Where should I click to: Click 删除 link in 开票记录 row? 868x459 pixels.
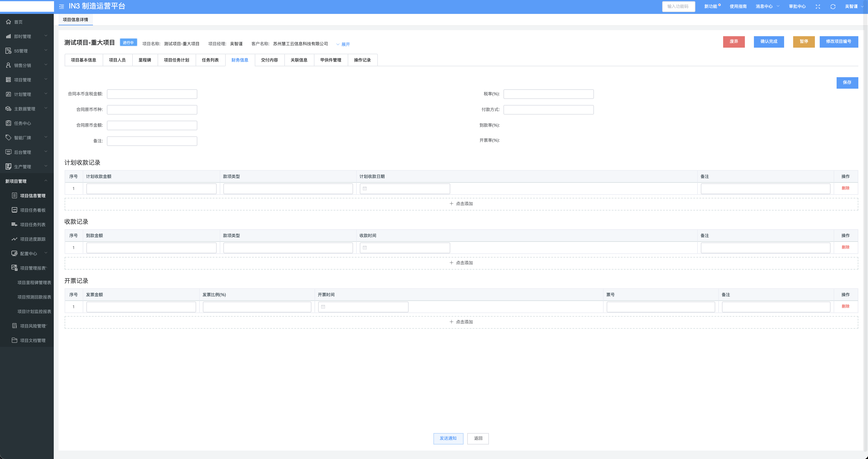pos(845,306)
